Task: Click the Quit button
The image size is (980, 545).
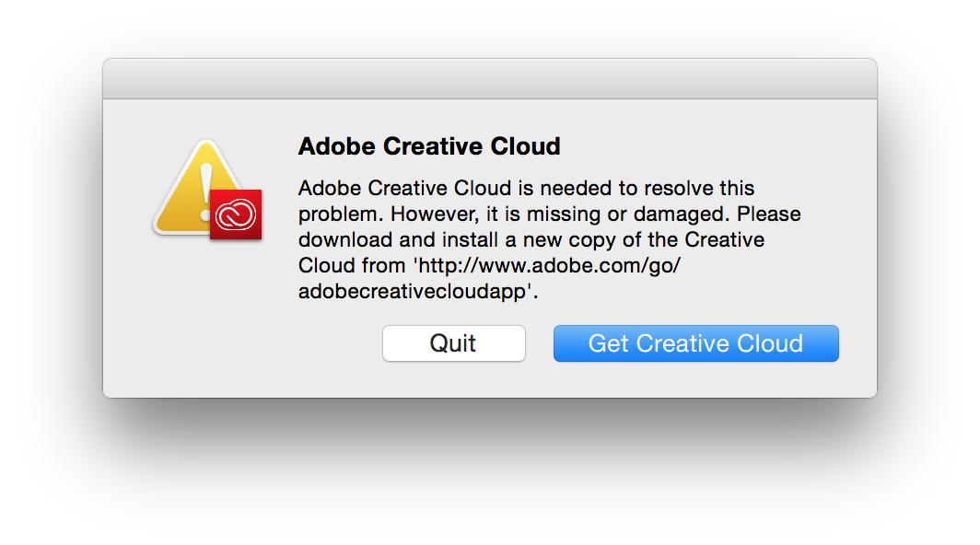Action: point(454,343)
